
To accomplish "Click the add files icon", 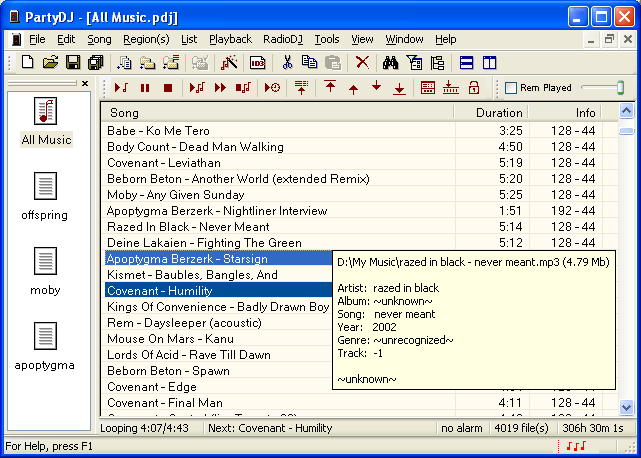I will (124, 63).
